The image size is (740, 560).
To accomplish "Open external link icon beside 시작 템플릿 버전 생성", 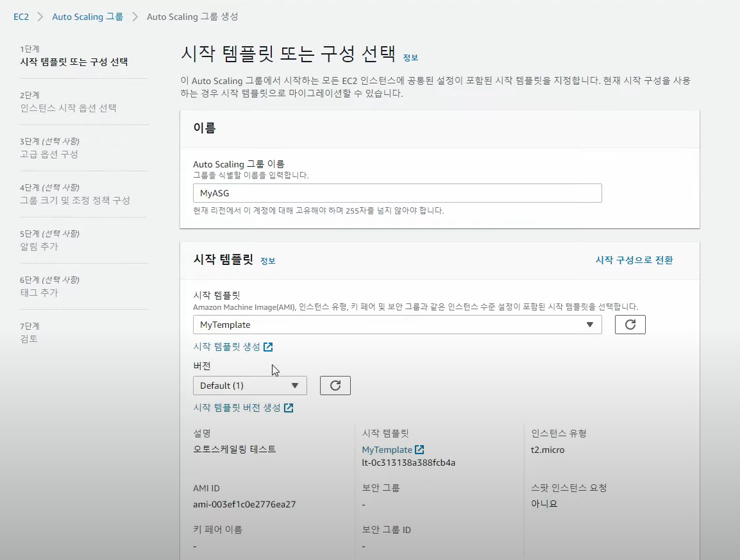I will pyautogui.click(x=289, y=408).
